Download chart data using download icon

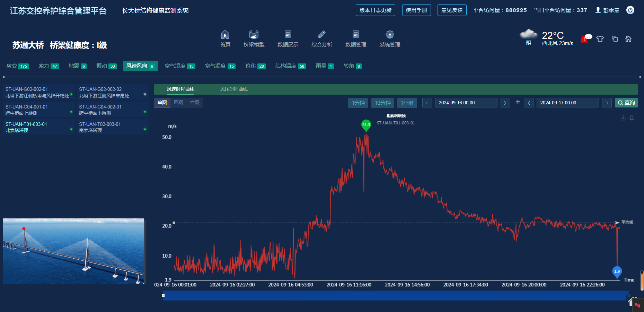point(623,118)
